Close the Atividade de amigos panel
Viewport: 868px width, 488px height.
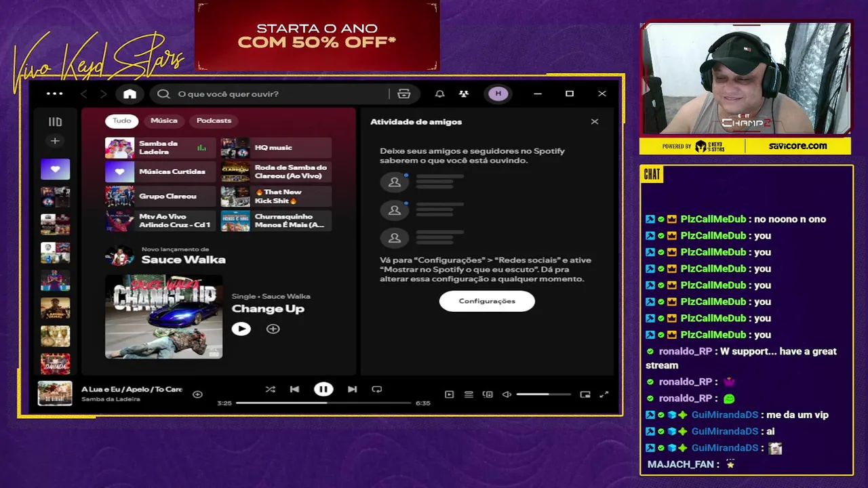tap(595, 122)
